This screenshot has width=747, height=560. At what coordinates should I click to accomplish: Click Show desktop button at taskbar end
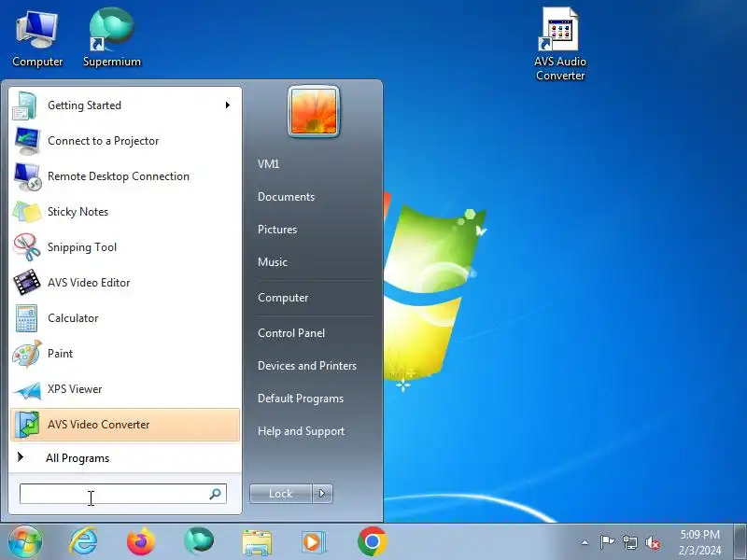point(740,542)
